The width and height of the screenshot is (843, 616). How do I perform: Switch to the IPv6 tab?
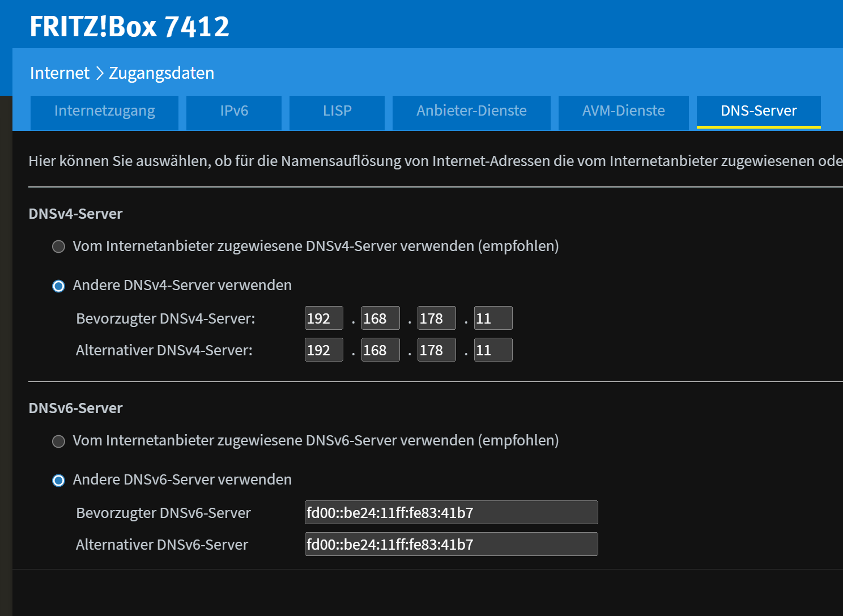pyautogui.click(x=234, y=111)
